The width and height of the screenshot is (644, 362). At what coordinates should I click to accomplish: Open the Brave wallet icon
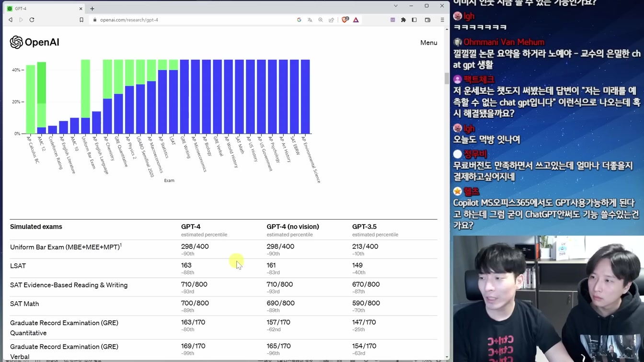pos(428,20)
